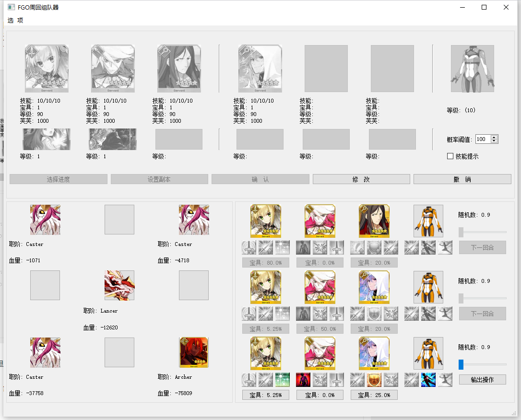Focus the 概率阈值 input showing 100
The image size is (521, 420).
483,139
